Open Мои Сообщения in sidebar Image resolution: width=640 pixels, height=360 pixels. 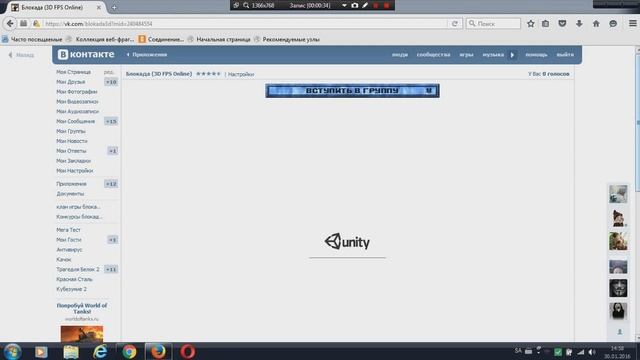pyautogui.click(x=76, y=121)
